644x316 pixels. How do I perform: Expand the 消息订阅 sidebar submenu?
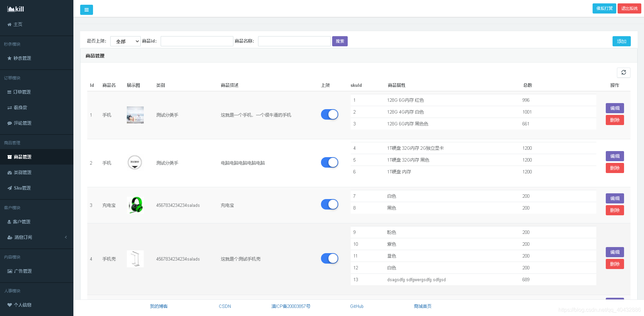[37, 237]
